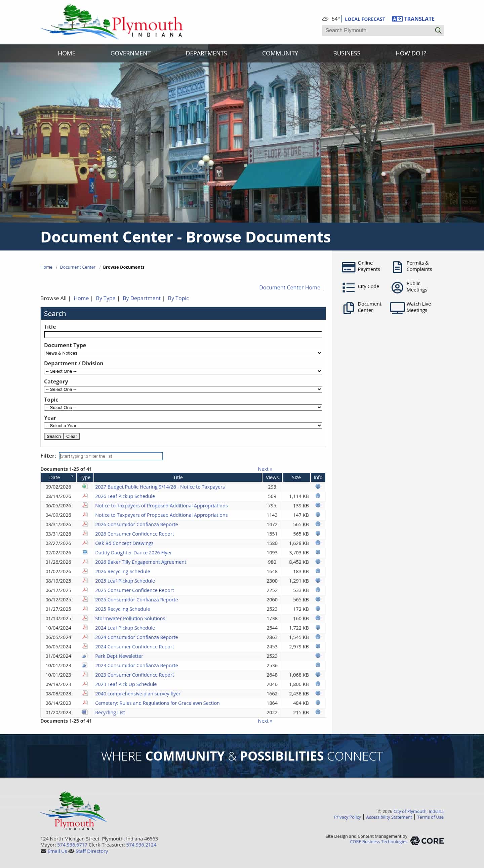This screenshot has height=868, width=484.
Task: Open the Category dropdown
Action: click(183, 389)
